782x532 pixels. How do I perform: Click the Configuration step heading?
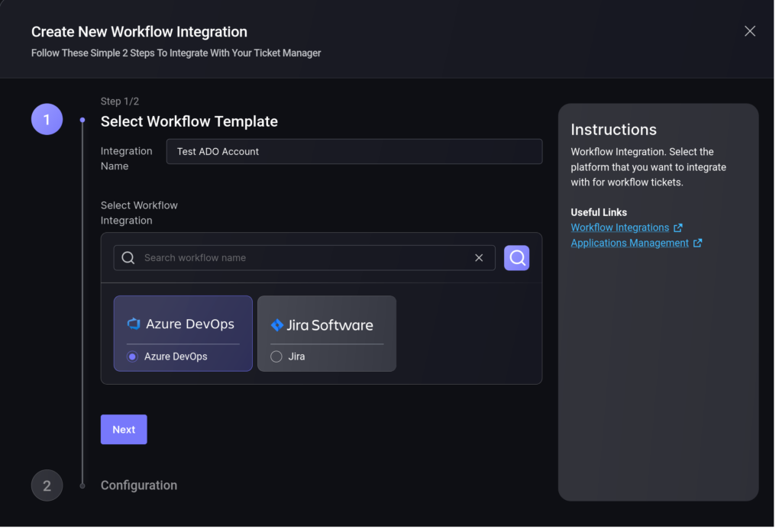click(x=139, y=485)
